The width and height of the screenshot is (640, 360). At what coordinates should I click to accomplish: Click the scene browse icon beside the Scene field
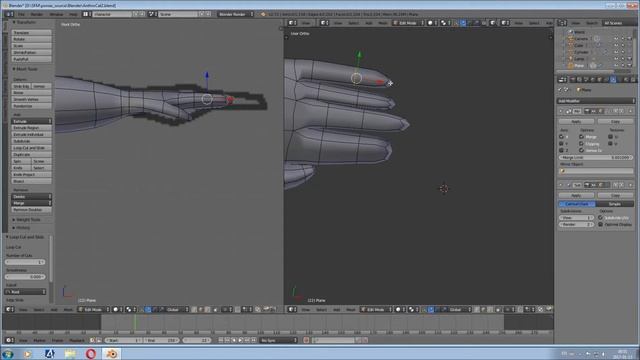pos(152,14)
